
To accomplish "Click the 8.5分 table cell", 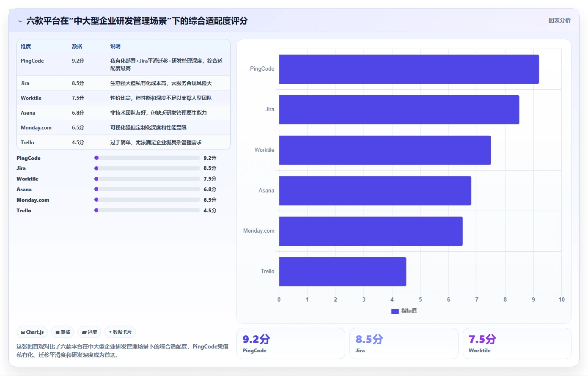I will (x=78, y=83).
